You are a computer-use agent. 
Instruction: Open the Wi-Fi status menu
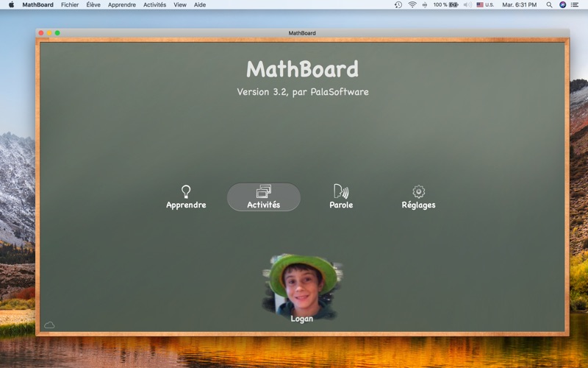(x=412, y=5)
